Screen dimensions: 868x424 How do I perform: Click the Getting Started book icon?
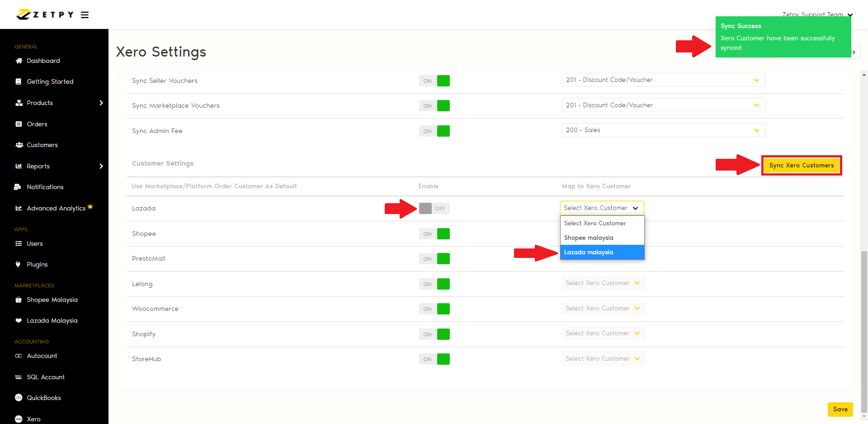point(19,81)
